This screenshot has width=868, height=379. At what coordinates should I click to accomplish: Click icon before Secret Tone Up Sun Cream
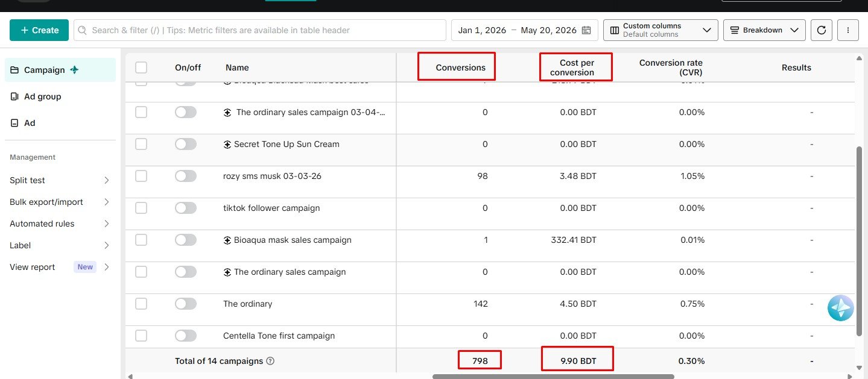pyautogui.click(x=227, y=144)
